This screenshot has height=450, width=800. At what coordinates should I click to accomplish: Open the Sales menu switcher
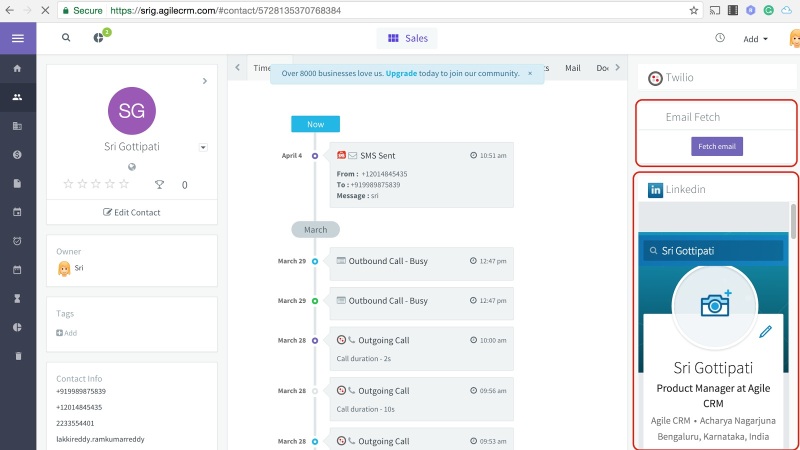coord(407,38)
